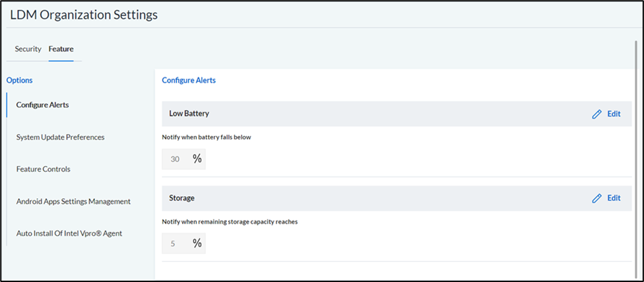Select Configure Alerts in Options list
The width and height of the screenshot is (644, 282).
pos(42,105)
